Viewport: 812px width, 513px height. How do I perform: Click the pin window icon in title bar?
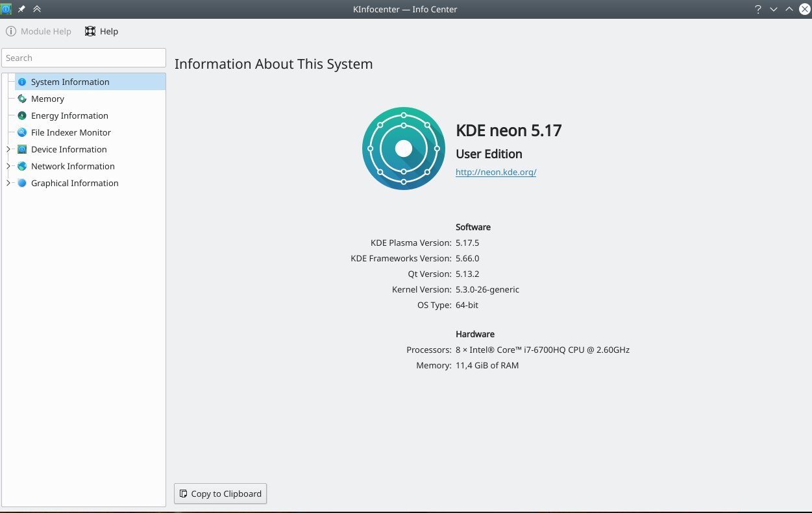(x=21, y=9)
